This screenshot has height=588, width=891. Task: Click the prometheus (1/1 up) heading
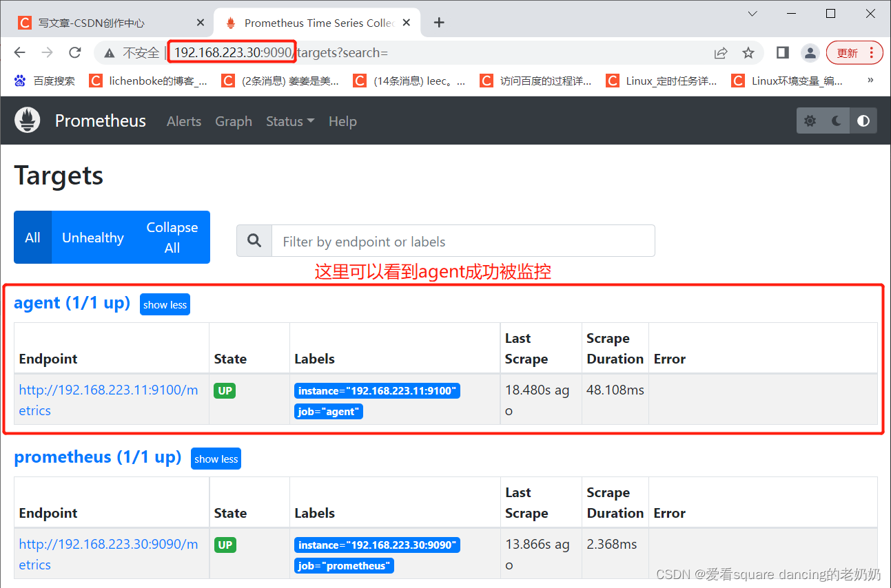tap(98, 457)
